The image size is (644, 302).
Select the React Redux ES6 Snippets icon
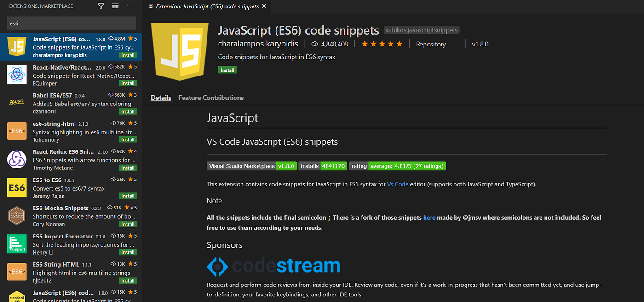(17, 159)
